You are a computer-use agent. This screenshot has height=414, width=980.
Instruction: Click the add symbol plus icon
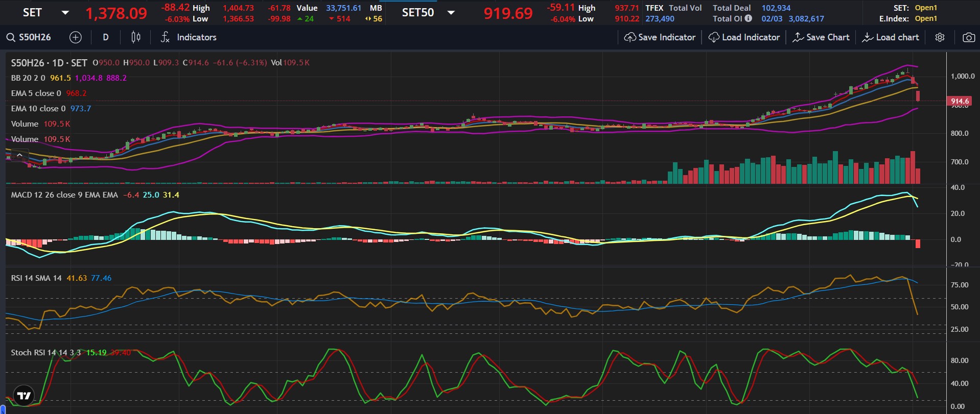click(75, 37)
